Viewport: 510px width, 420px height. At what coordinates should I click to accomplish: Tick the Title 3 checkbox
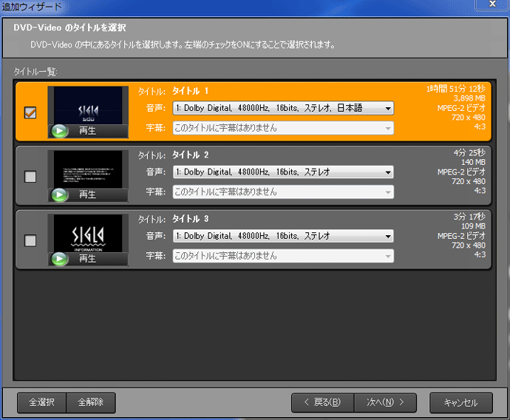point(30,240)
